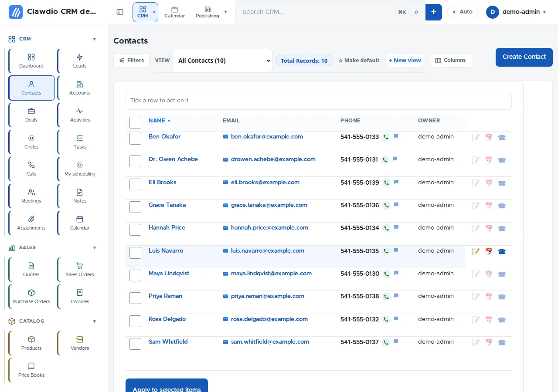Image resolution: width=558 pixels, height=392 pixels.
Task: Click the Create Contact button
Action: [524, 57]
